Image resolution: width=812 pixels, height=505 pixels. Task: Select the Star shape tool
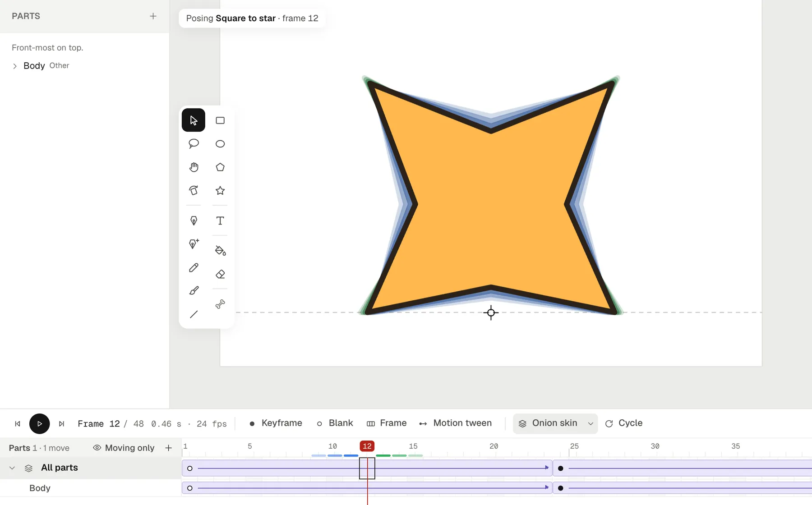click(220, 190)
